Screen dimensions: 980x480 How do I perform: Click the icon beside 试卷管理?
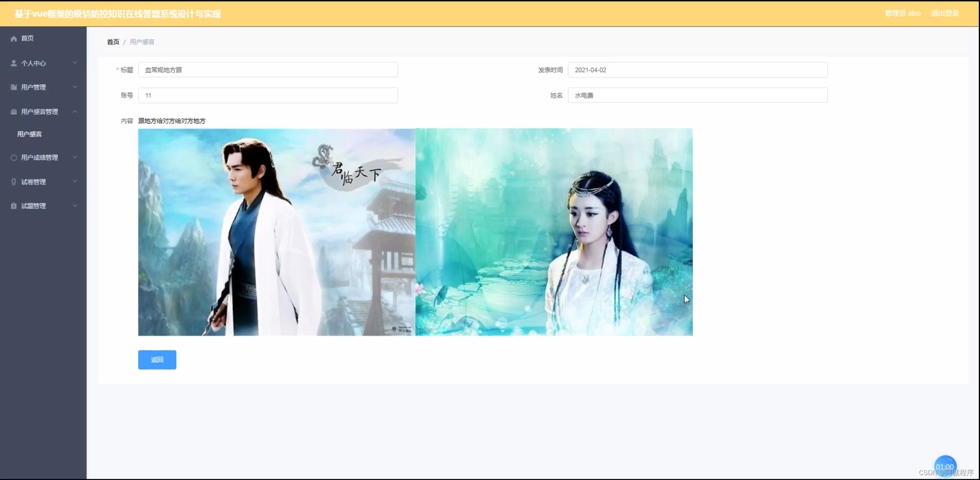tap(14, 182)
